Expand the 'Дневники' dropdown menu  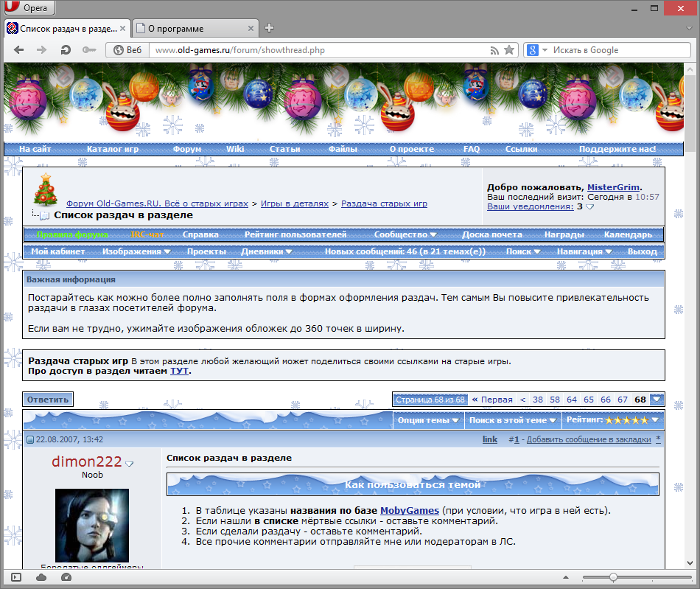(267, 251)
